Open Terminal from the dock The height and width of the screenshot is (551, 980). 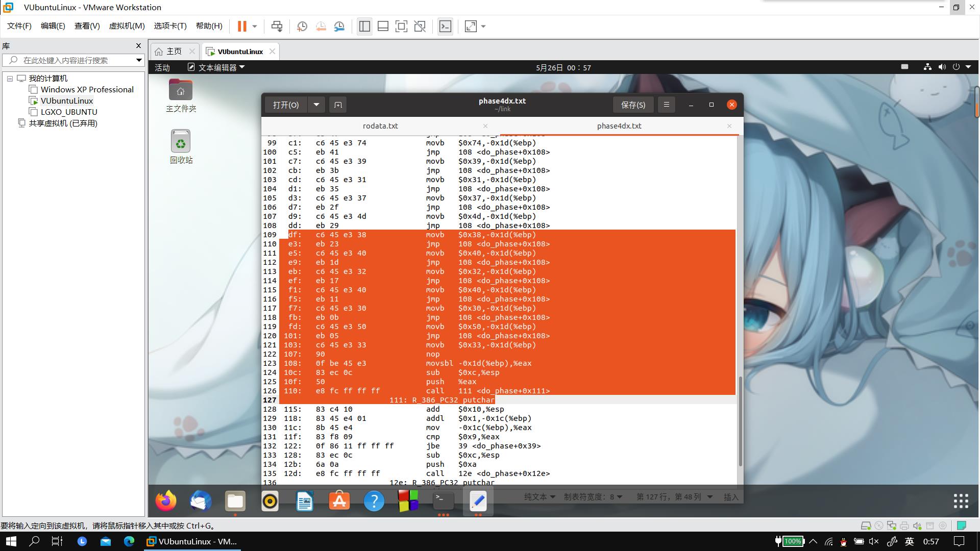click(x=443, y=502)
